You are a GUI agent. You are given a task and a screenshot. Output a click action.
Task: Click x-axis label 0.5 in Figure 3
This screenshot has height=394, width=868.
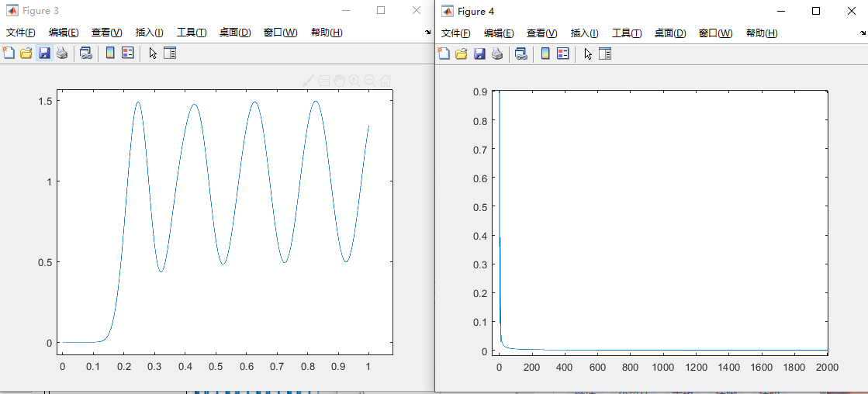click(216, 366)
